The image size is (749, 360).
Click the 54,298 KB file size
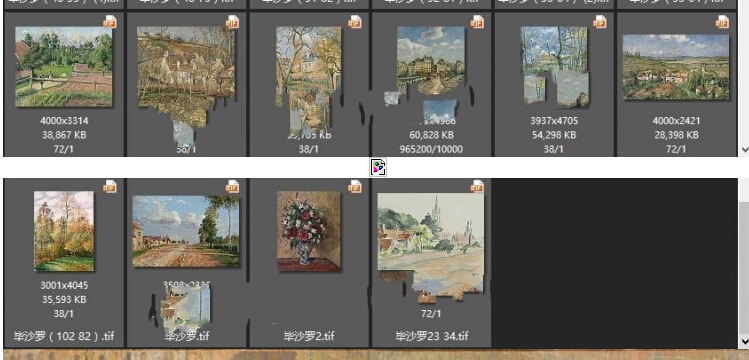[x=554, y=135]
